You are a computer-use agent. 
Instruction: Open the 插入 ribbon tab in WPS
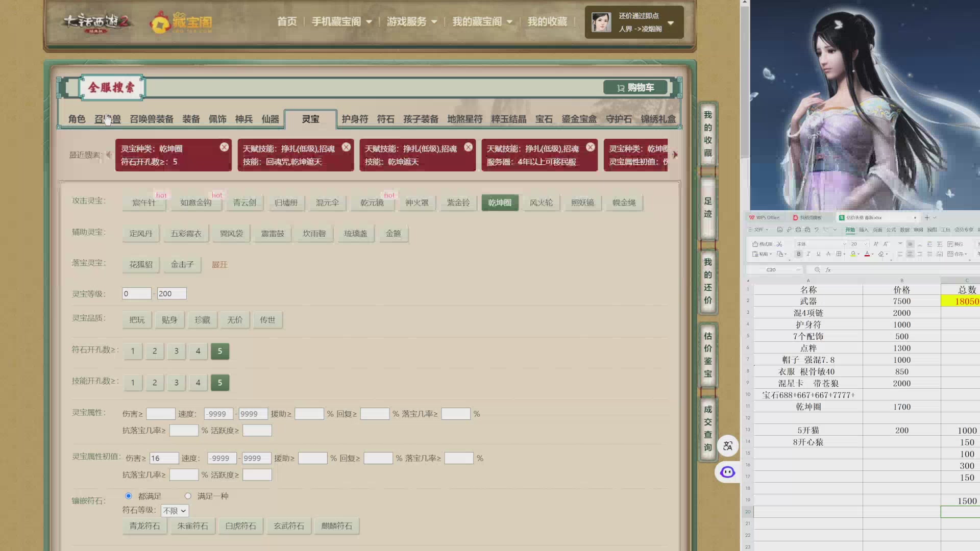click(864, 230)
